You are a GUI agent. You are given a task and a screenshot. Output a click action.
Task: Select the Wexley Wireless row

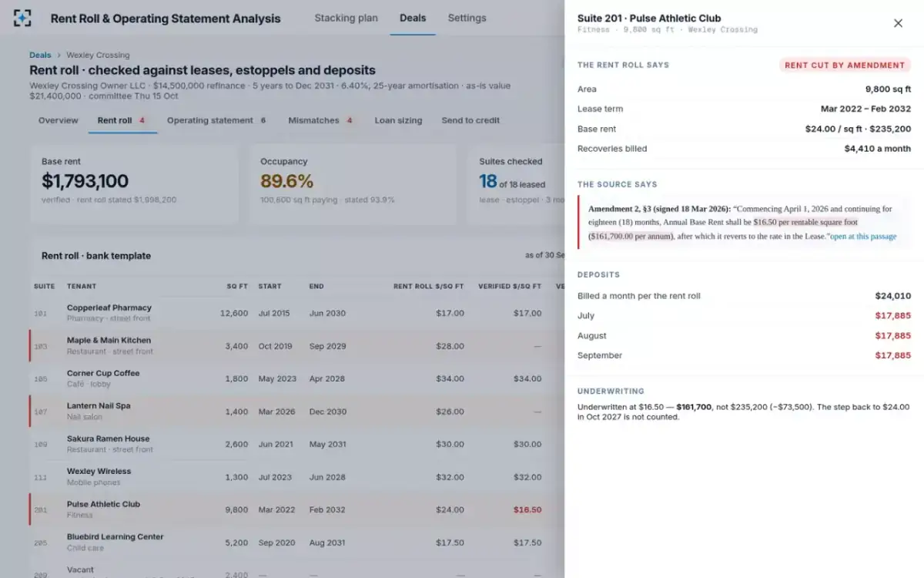pos(297,477)
